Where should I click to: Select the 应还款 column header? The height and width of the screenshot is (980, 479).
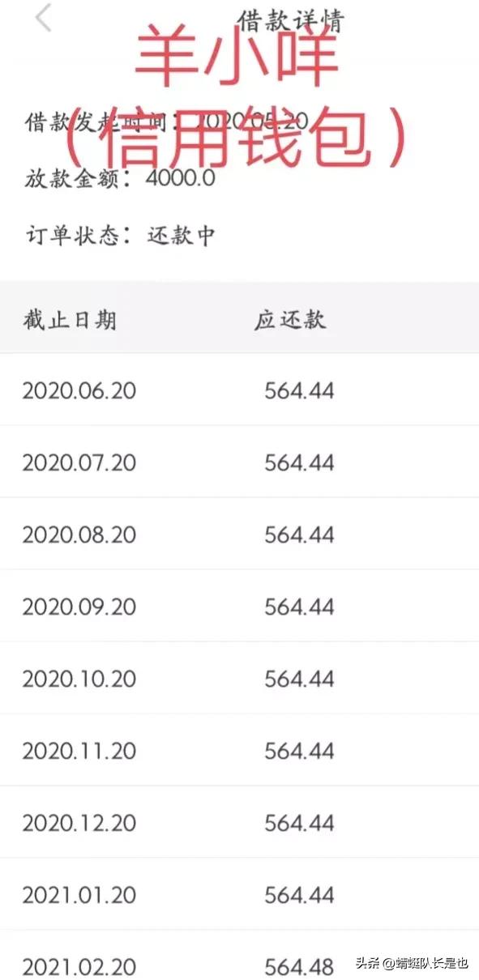tap(289, 319)
